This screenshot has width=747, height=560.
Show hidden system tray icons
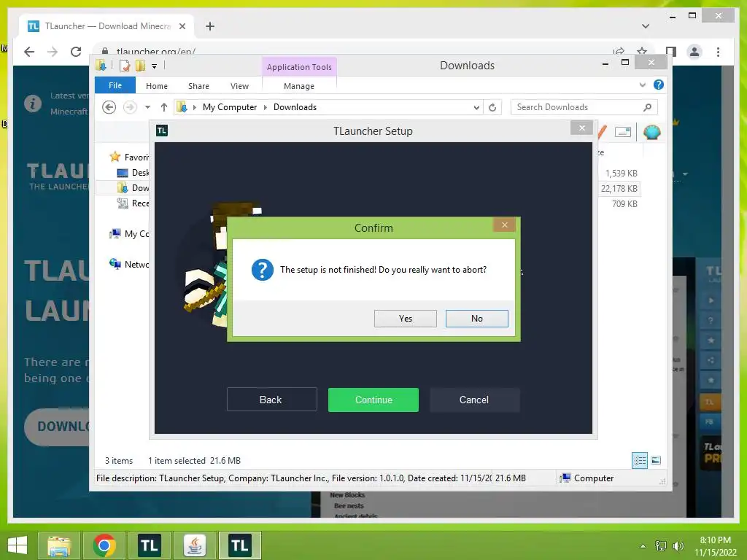pos(643,546)
